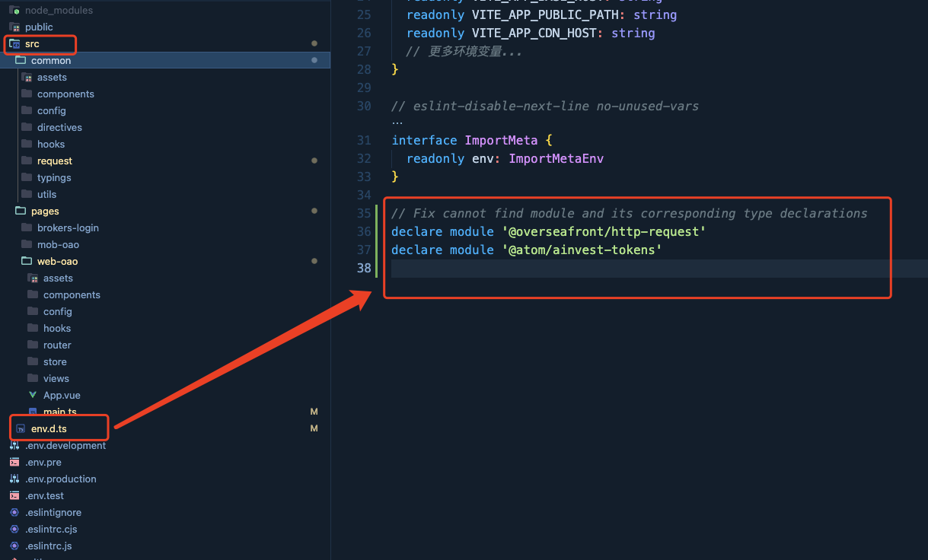Screen dimensions: 928x560
Task: Open the .eslintrc.js file
Action: pyautogui.click(x=49, y=546)
